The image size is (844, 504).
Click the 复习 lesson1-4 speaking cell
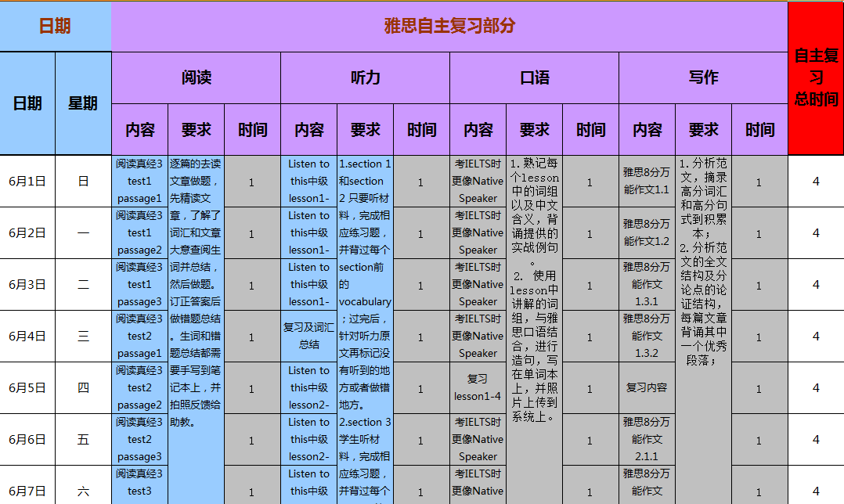click(478, 388)
